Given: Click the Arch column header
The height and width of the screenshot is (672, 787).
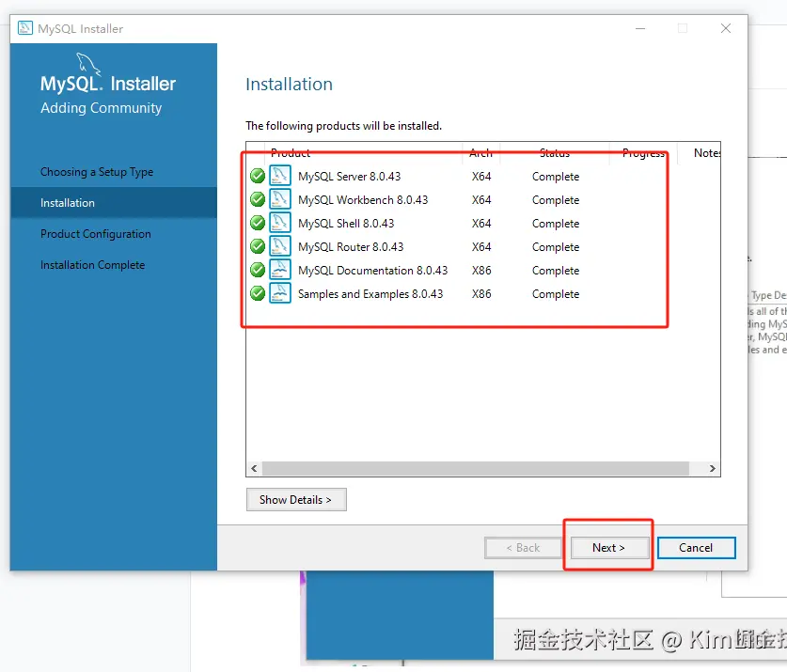Looking at the screenshot, I should pyautogui.click(x=480, y=153).
